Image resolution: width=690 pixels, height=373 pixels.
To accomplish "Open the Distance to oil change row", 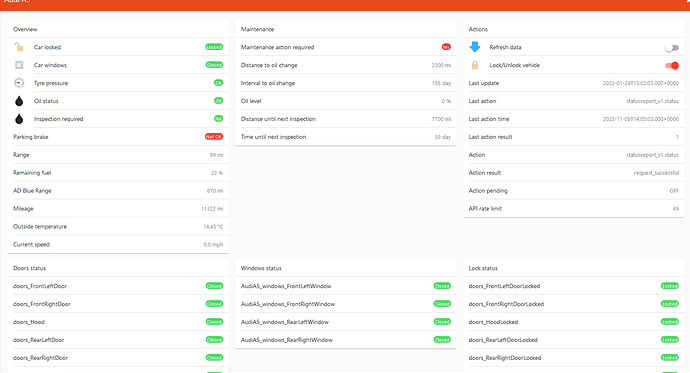I will (x=346, y=65).
